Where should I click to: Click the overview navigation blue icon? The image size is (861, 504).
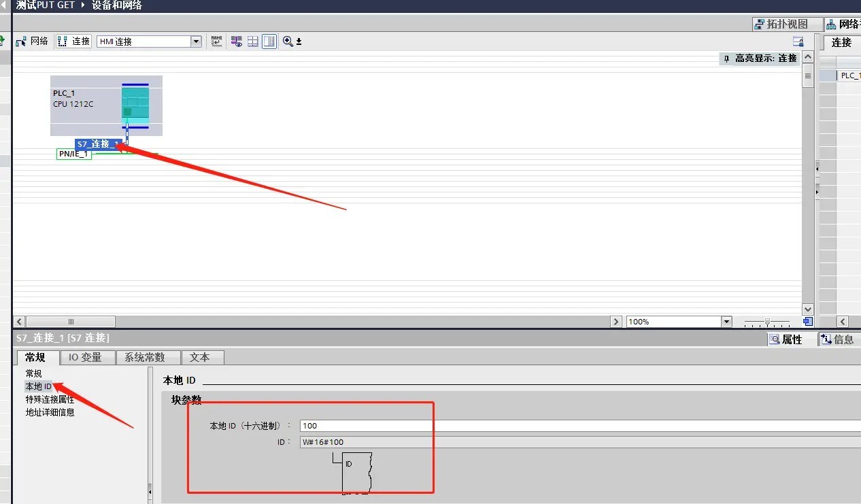[807, 322]
